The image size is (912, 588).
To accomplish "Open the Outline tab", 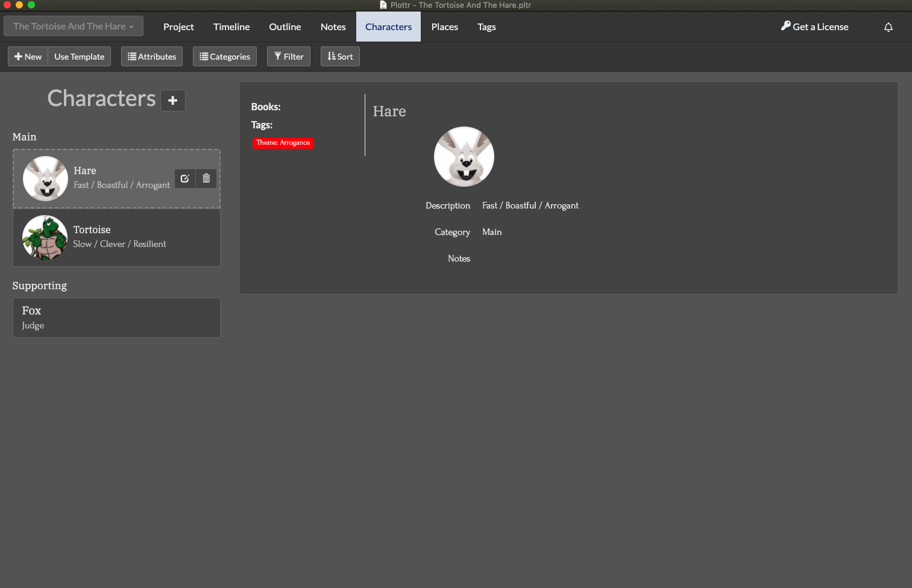I will pyautogui.click(x=285, y=27).
